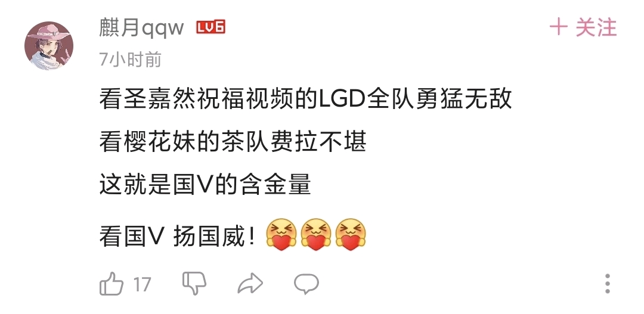Screen dimensions: 644x314
Task: Click the last heart-hugging emoji
Action: [351, 234]
